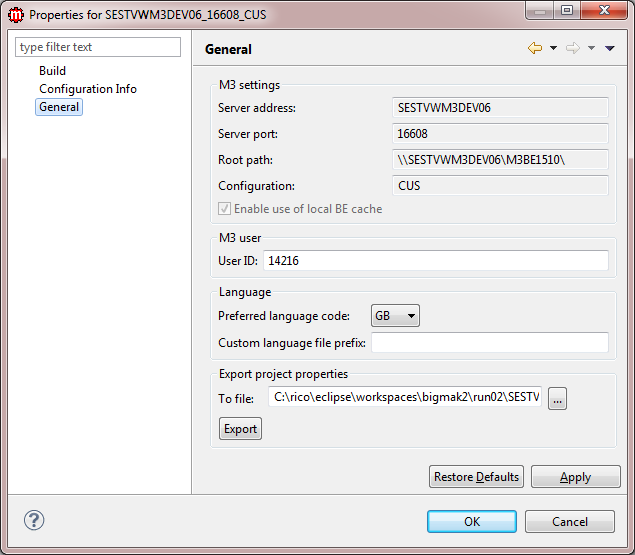
Task: Focus the type filter text box
Action: click(98, 47)
